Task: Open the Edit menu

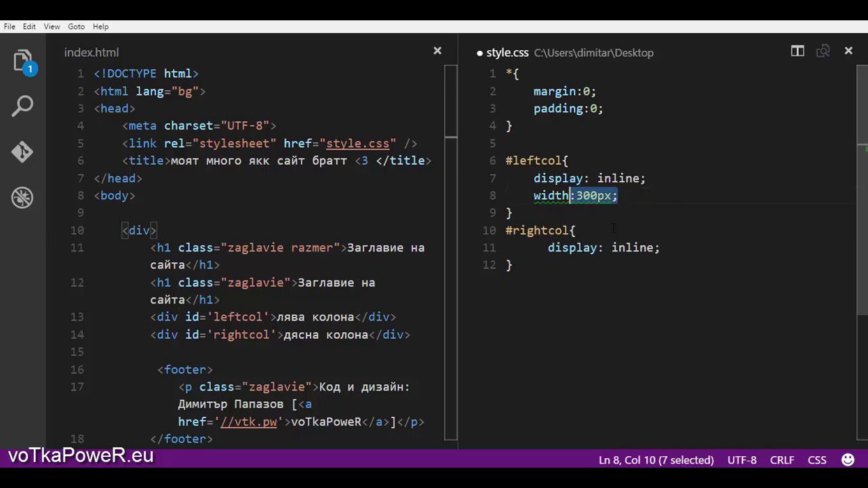Action: 29,26
